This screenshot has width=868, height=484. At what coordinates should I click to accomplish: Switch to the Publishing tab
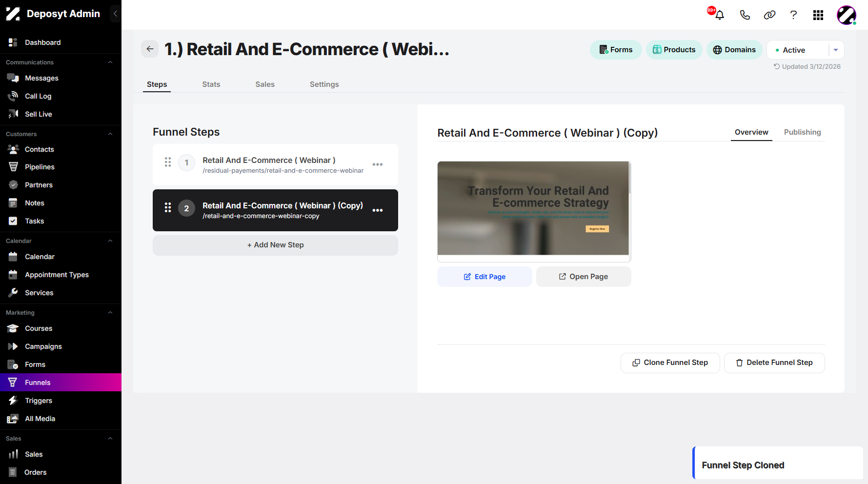pyautogui.click(x=803, y=132)
